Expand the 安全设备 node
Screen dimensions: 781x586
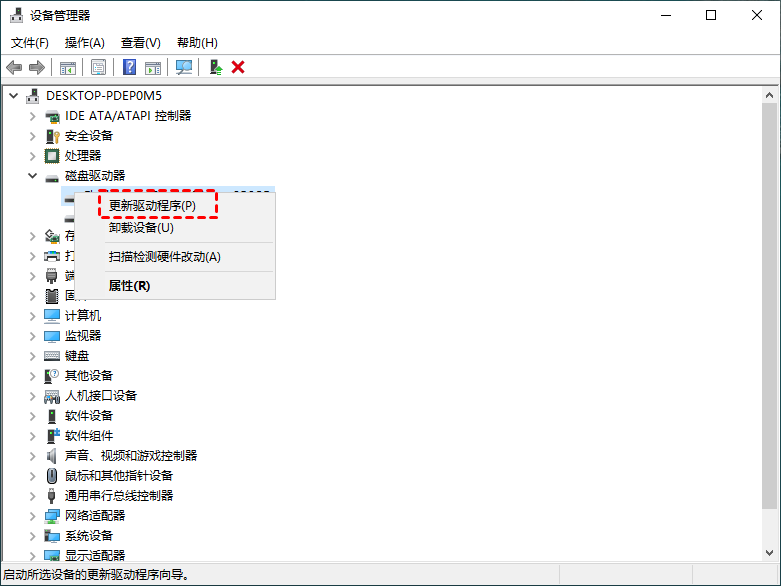click(x=32, y=136)
